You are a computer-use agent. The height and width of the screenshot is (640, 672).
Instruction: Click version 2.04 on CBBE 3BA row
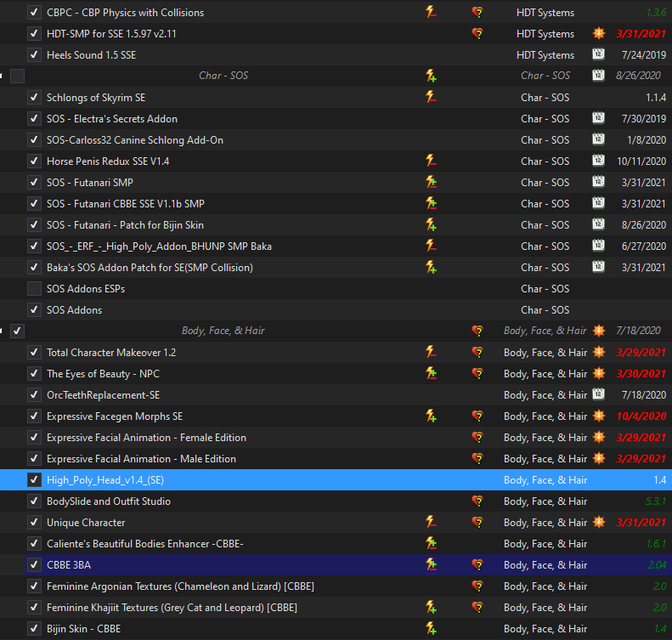pos(657,565)
